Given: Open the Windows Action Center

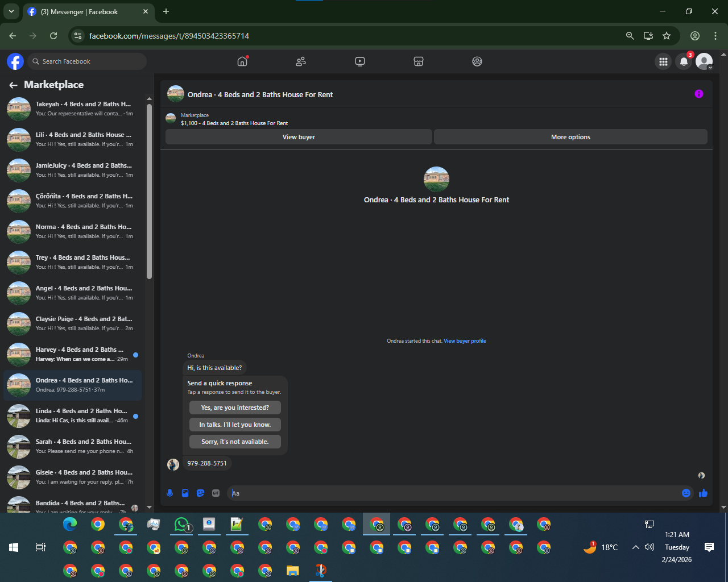Looking at the screenshot, I should [x=709, y=547].
